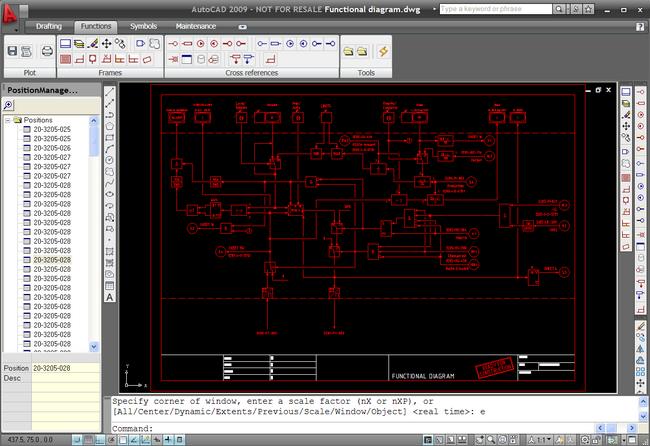650x446 pixels.
Task: Switch to the Drafting ribbon tab
Action: coord(49,26)
